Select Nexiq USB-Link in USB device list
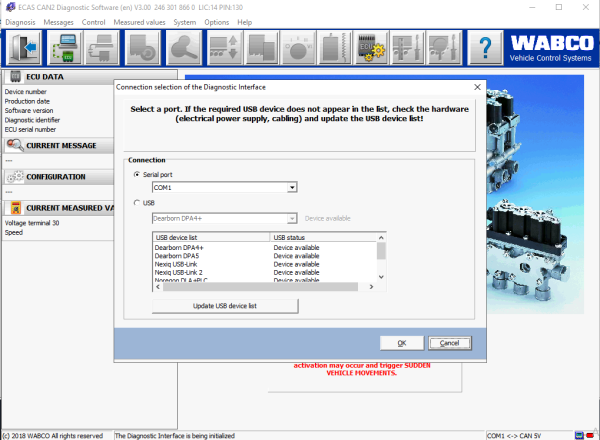This screenshot has height=440, width=600. [x=176, y=264]
